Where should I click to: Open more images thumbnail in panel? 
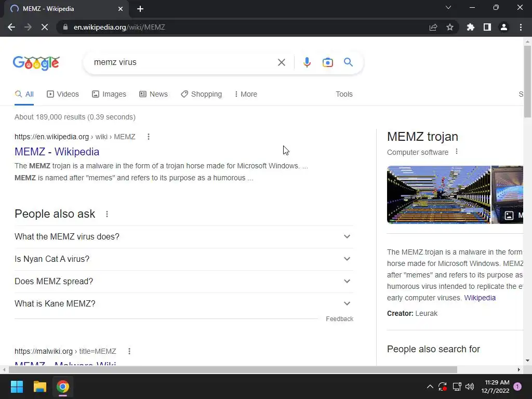coord(508,195)
